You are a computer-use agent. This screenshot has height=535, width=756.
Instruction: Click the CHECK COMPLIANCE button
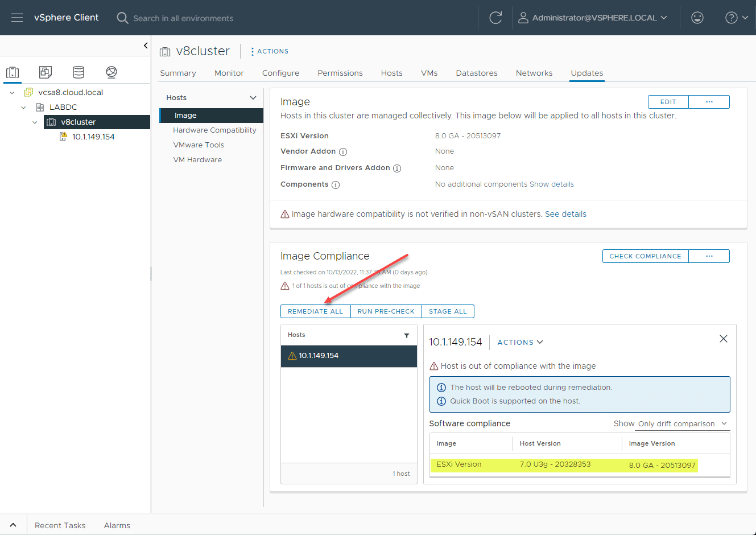tap(646, 256)
